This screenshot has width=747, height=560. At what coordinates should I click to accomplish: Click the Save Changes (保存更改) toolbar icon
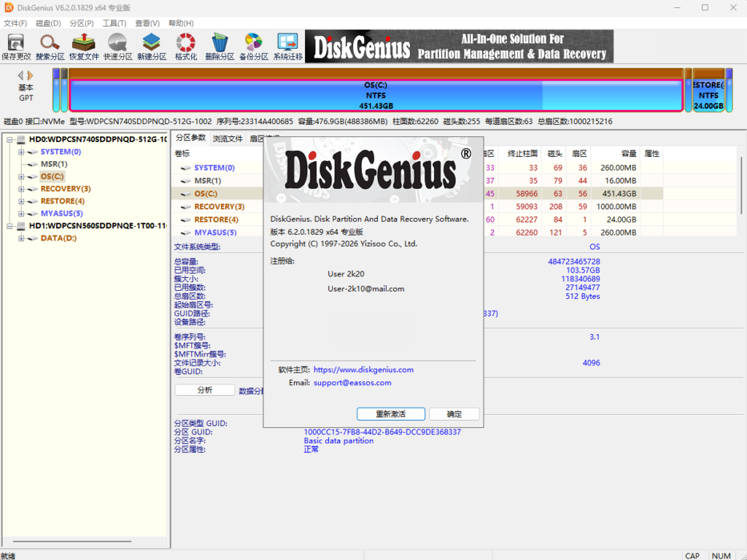pos(16,47)
